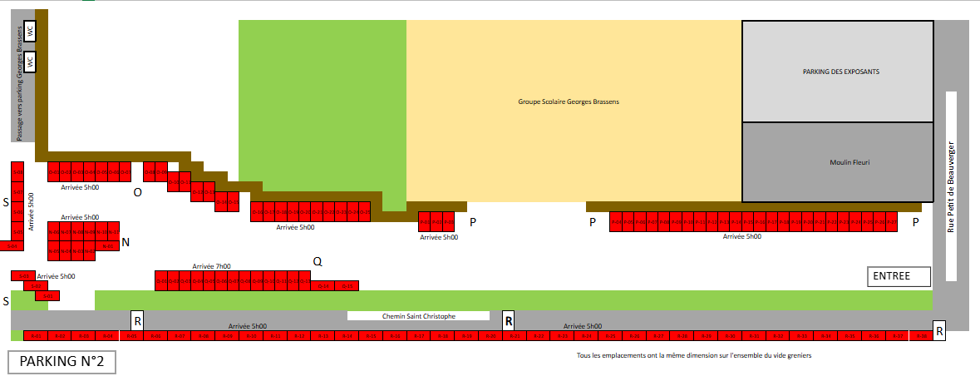Click the large O section letter
The height and width of the screenshot is (381, 980).
[137, 193]
